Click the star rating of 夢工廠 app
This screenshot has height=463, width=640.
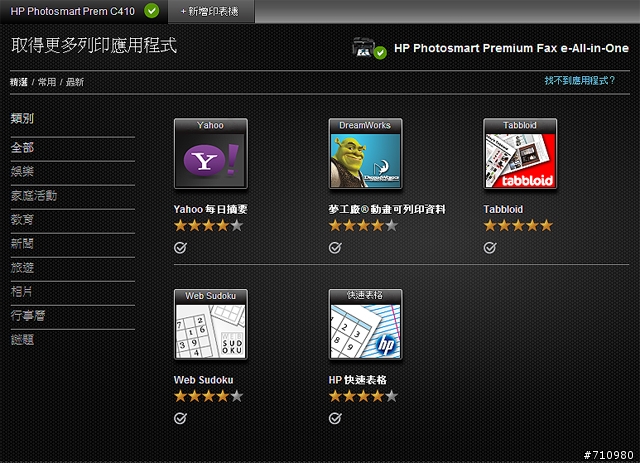[363, 225]
